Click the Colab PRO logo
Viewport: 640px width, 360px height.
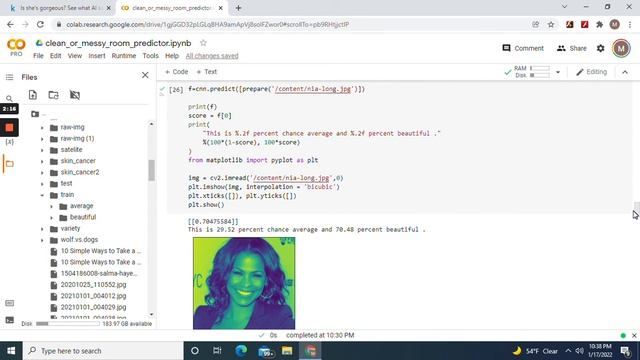16,47
